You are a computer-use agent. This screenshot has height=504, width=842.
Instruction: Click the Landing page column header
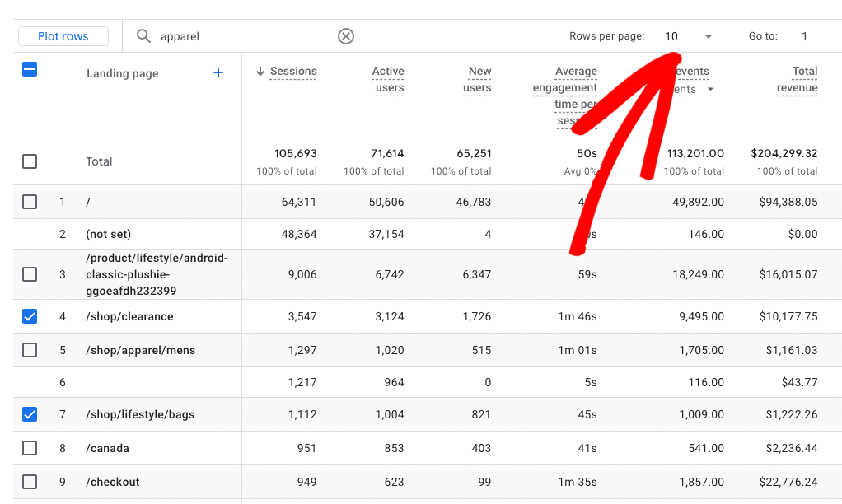click(121, 73)
